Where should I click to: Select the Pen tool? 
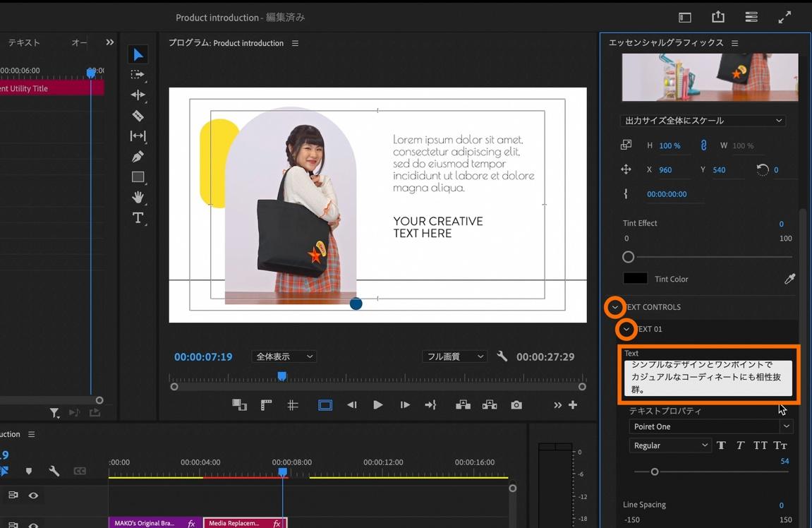coord(138,157)
